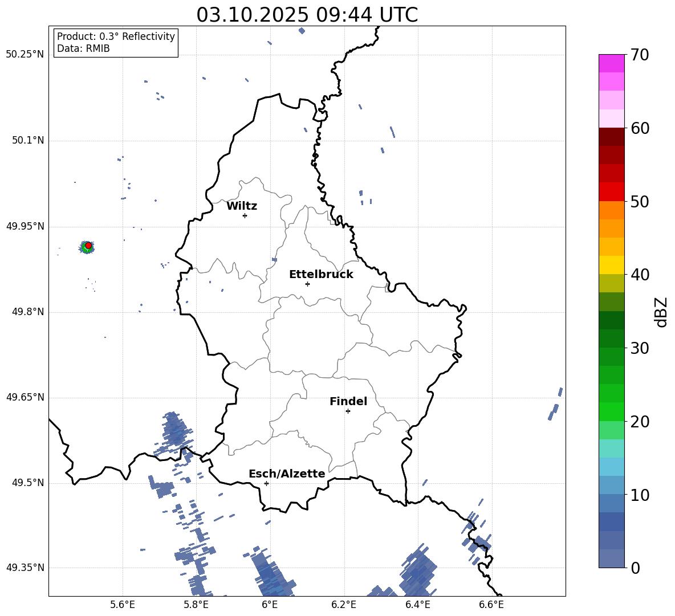Click the 70 colorbar tick label
The height and width of the screenshot is (616, 675).
640,55
